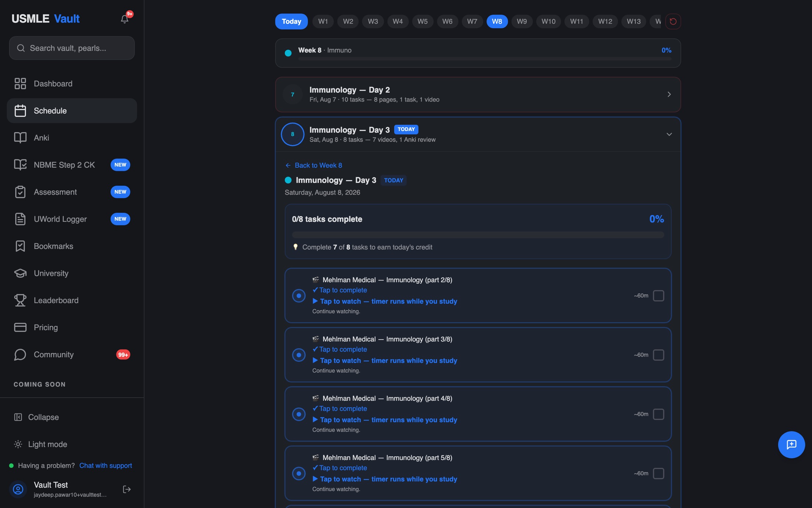Click the Collapse sidebar icon
This screenshot has height=508, width=812.
18,417
